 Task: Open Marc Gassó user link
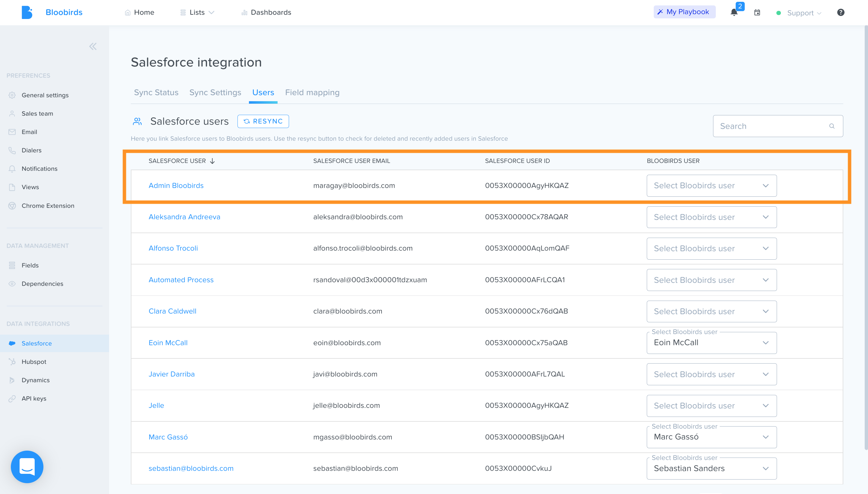point(168,437)
